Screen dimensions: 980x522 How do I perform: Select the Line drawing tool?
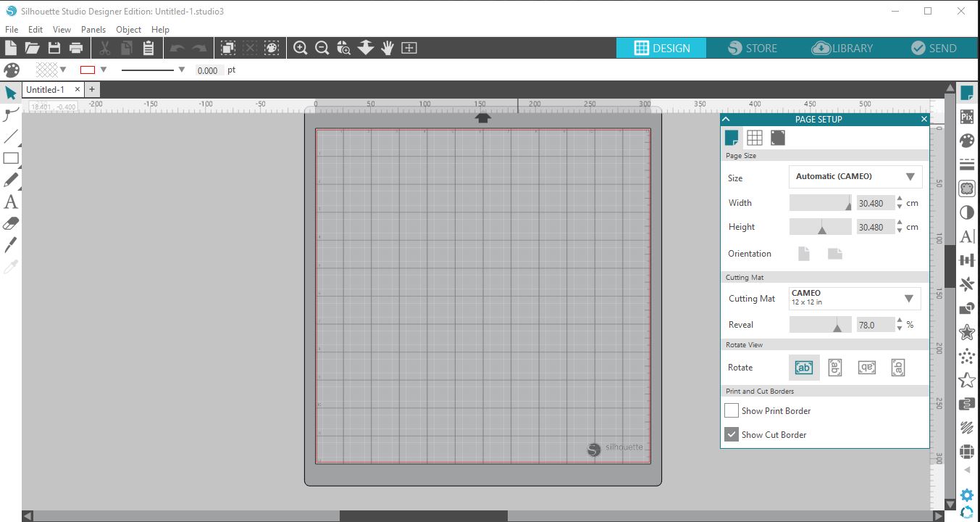pos(11,136)
